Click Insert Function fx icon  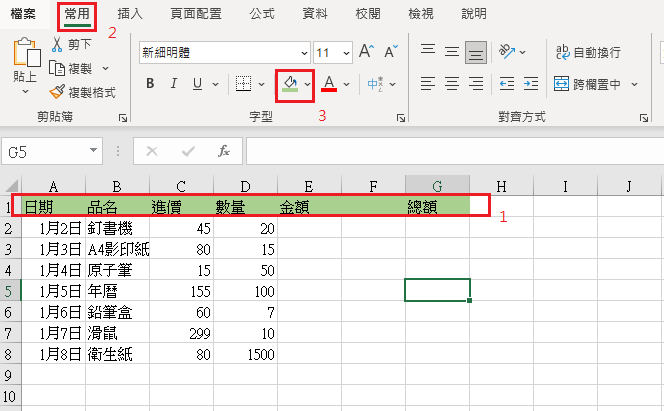click(224, 151)
